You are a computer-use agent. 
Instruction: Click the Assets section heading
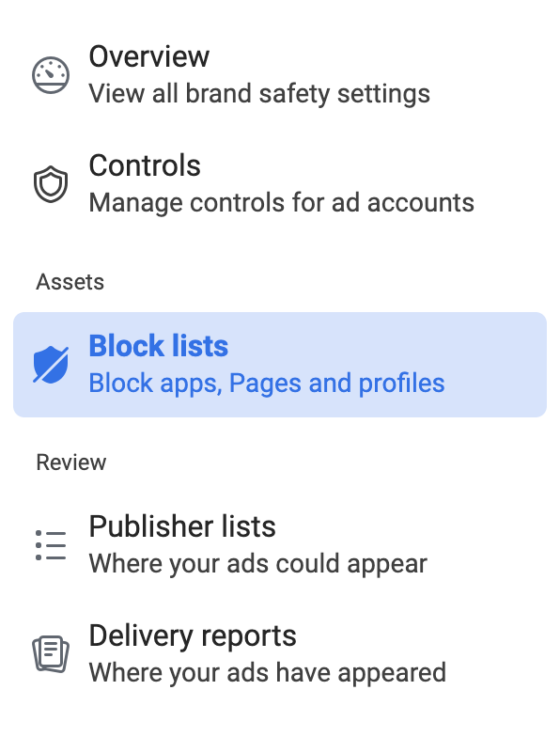[70, 282]
